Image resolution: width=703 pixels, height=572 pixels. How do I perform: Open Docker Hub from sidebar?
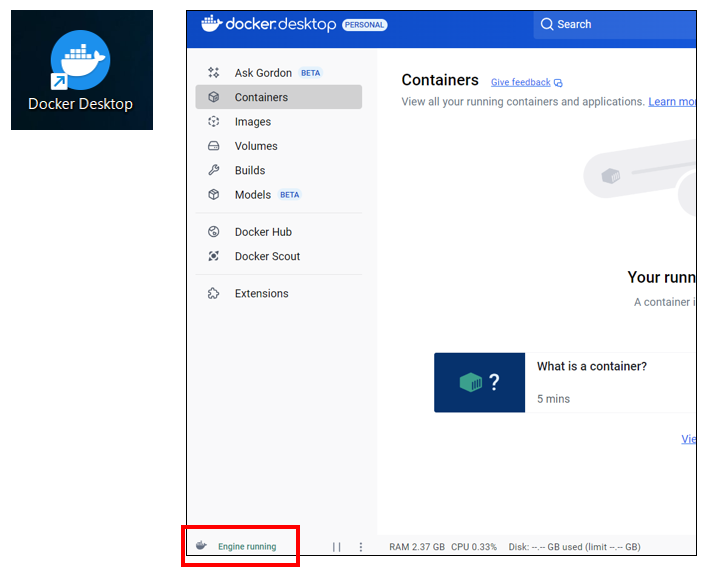click(278, 232)
